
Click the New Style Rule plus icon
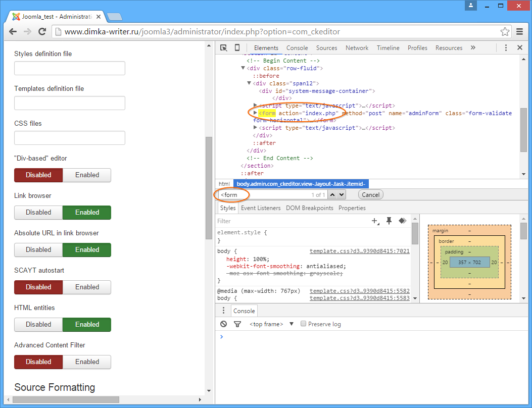pyautogui.click(x=375, y=221)
